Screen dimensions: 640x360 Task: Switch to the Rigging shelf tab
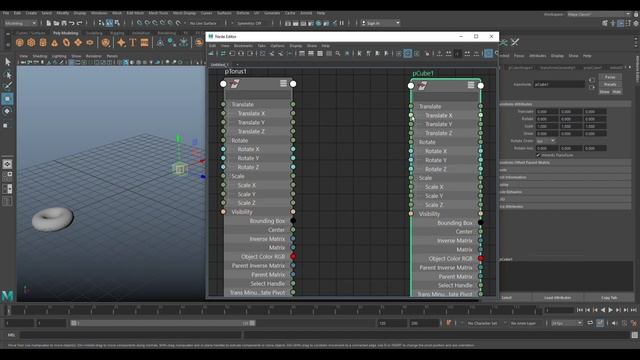pos(117,33)
